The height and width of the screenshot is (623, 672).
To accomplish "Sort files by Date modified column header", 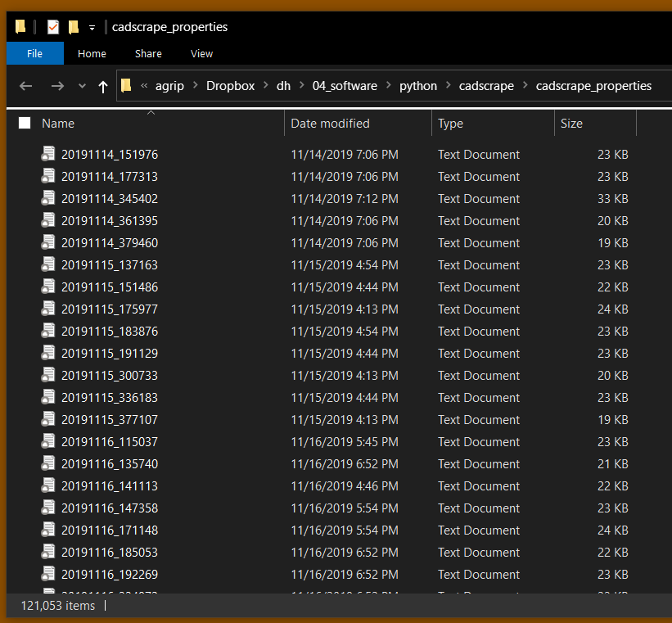I will pyautogui.click(x=330, y=124).
